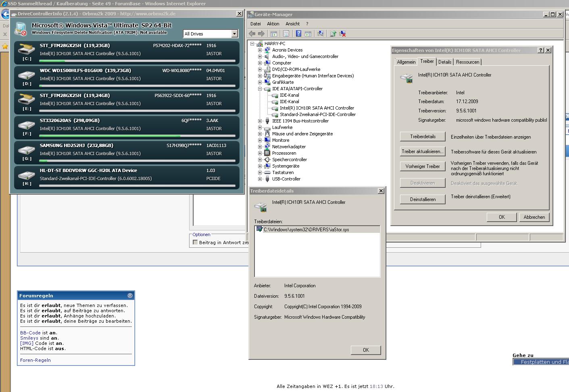Click the G: drive icon in DriveControllerInfo

tap(27, 150)
